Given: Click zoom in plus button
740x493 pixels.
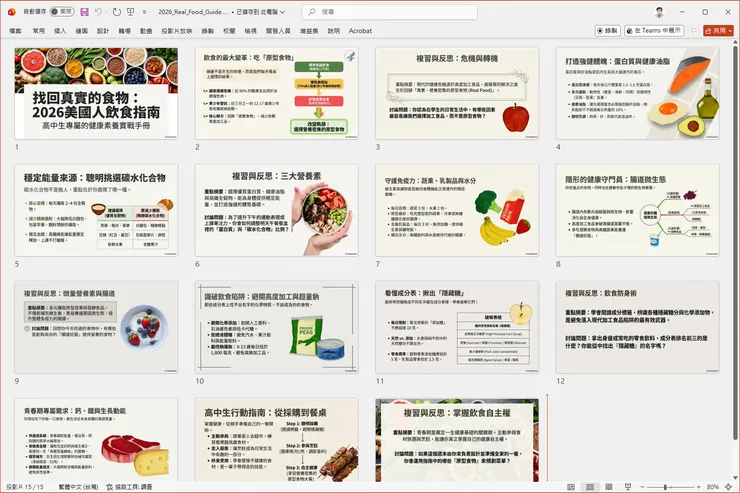Looking at the screenshot, I should [698, 486].
